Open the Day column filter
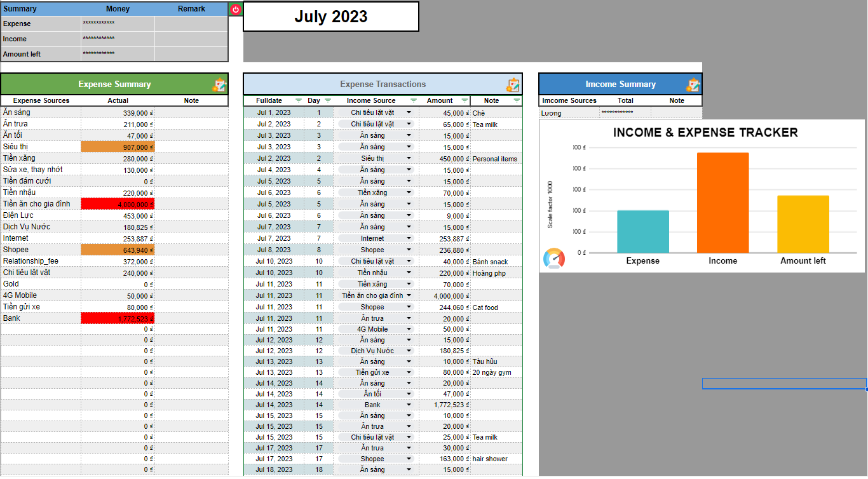 pyautogui.click(x=328, y=100)
